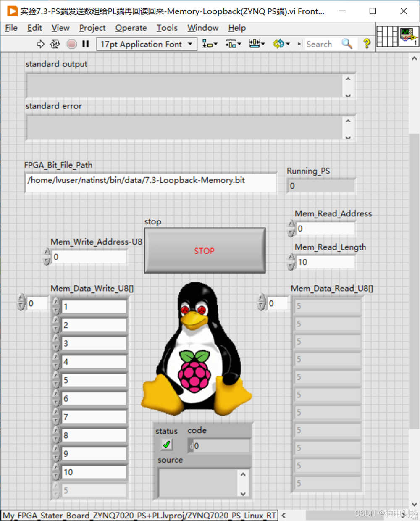Click the Mem_Read_Length value field
420x521 pixels.
tap(325, 262)
